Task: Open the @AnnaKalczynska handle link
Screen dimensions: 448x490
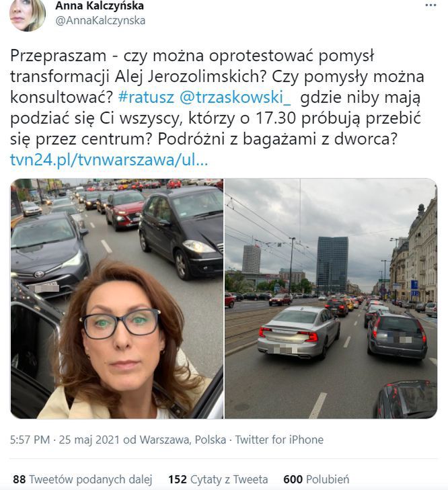Action: pos(100,21)
